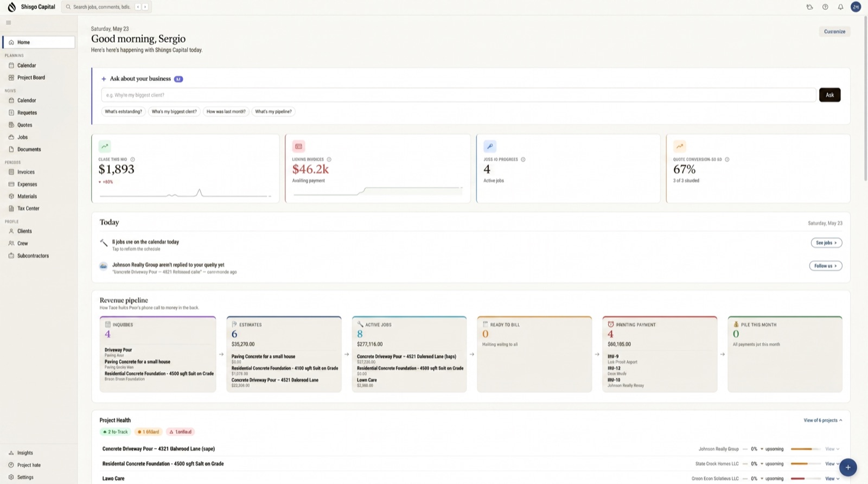Click the Expenses icon in sidebar
This screenshot has width=868, height=484.
11,184
